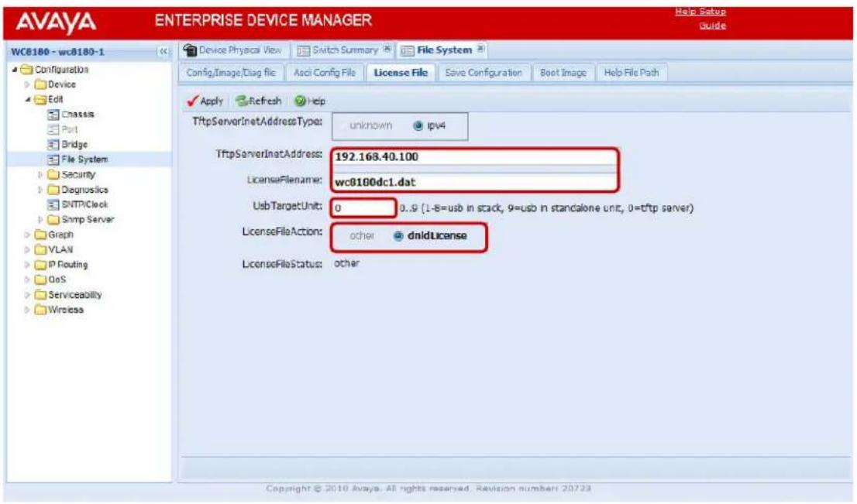The width and height of the screenshot is (857, 504).
Task: Select the unknown address type radio button
Action: (x=343, y=126)
